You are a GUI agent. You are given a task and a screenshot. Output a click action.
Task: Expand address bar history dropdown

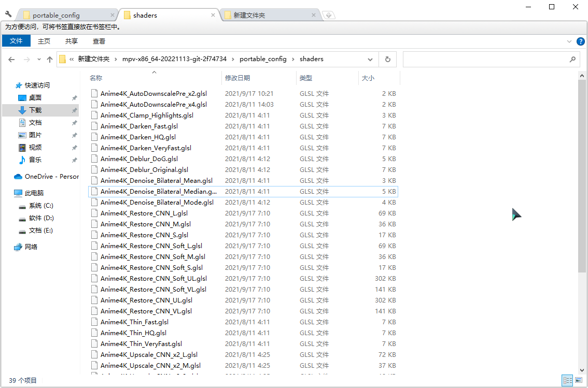[x=370, y=59]
